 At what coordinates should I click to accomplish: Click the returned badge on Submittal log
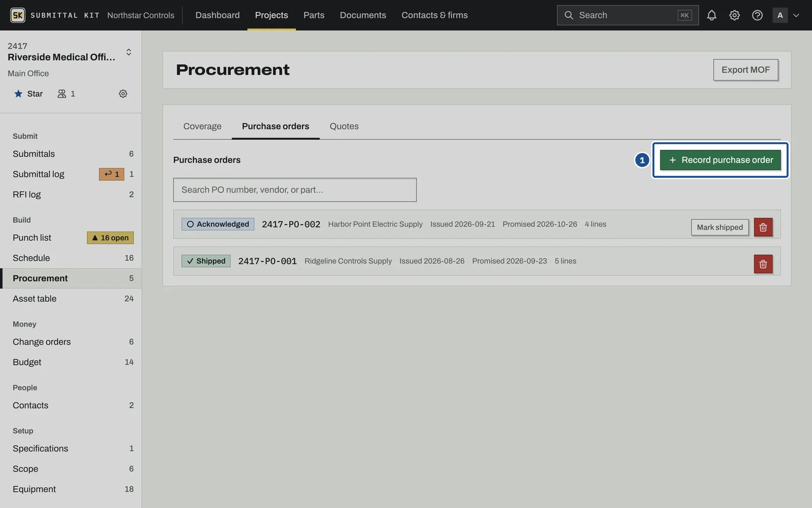112,174
